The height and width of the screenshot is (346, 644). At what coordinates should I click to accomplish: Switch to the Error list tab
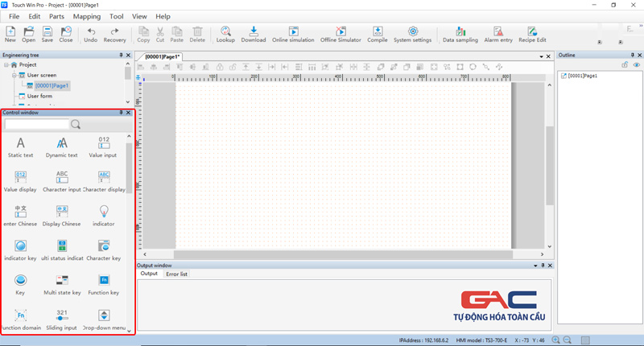click(x=176, y=274)
